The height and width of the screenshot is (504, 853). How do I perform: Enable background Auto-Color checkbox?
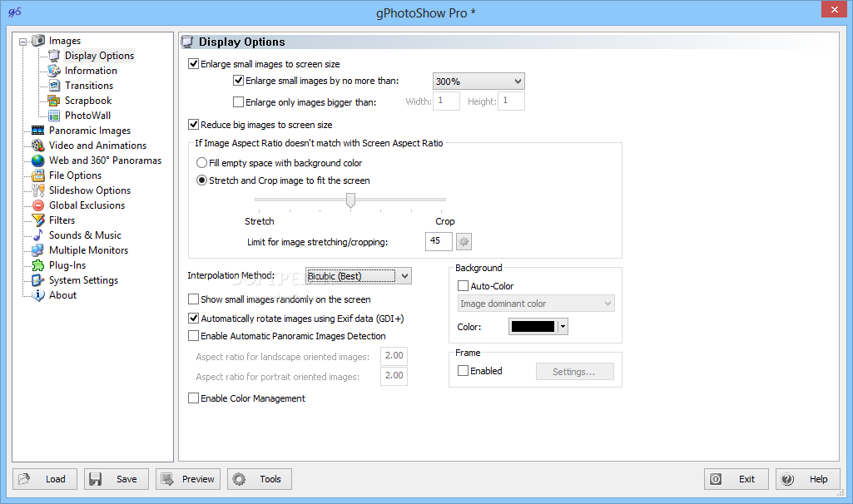click(x=463, y=285)
